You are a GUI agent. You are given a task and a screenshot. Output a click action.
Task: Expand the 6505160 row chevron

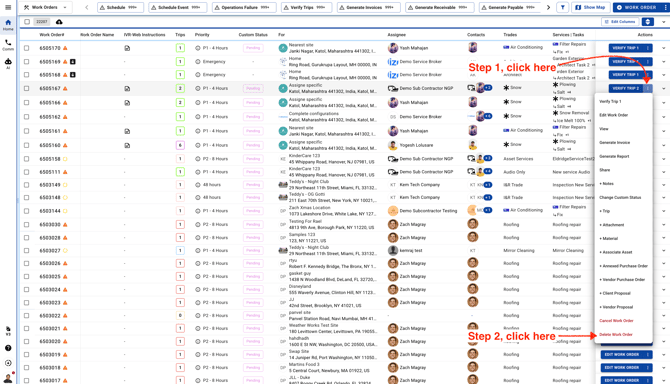(x=664, y=145)
